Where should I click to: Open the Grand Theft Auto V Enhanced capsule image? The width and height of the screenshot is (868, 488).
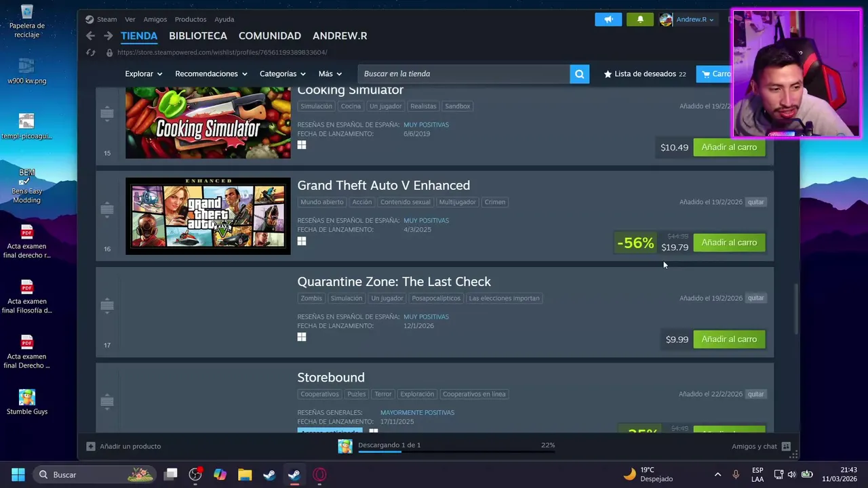pos(208,216)
